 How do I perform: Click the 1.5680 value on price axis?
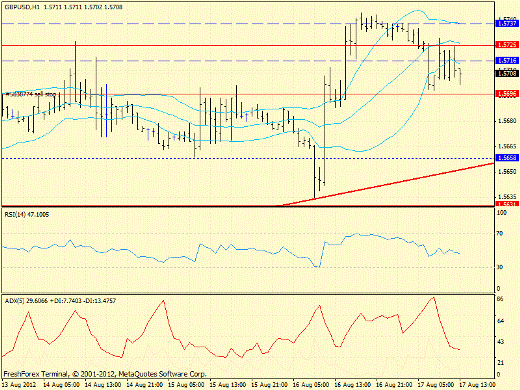coord(507,121)
